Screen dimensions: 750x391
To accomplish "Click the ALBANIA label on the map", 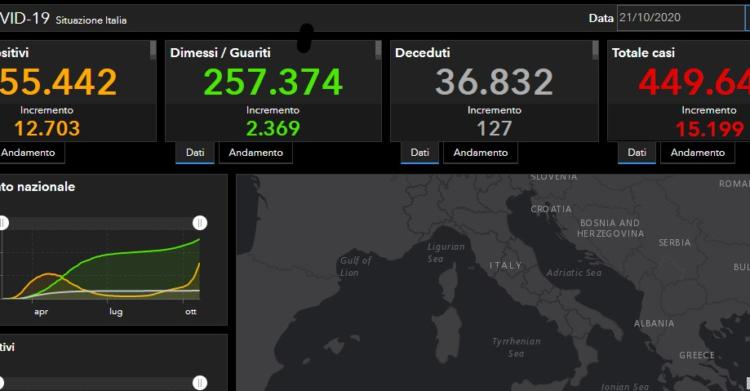I will click(654, 324).
